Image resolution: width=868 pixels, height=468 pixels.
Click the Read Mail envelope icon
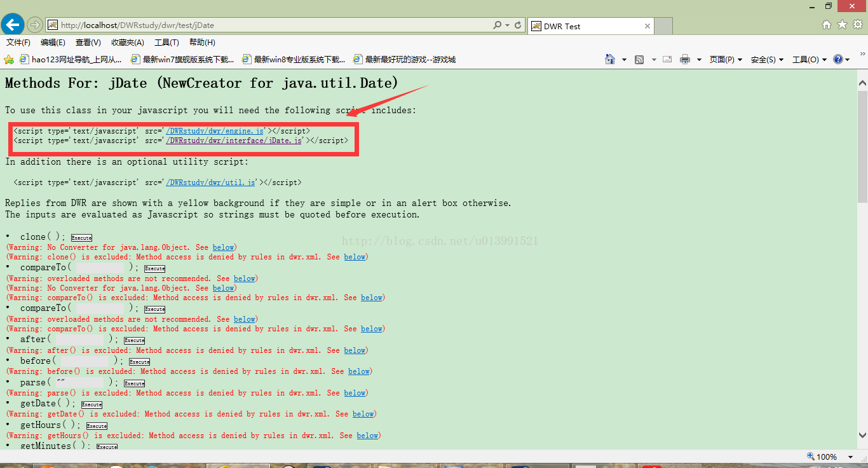coord(667,59)
